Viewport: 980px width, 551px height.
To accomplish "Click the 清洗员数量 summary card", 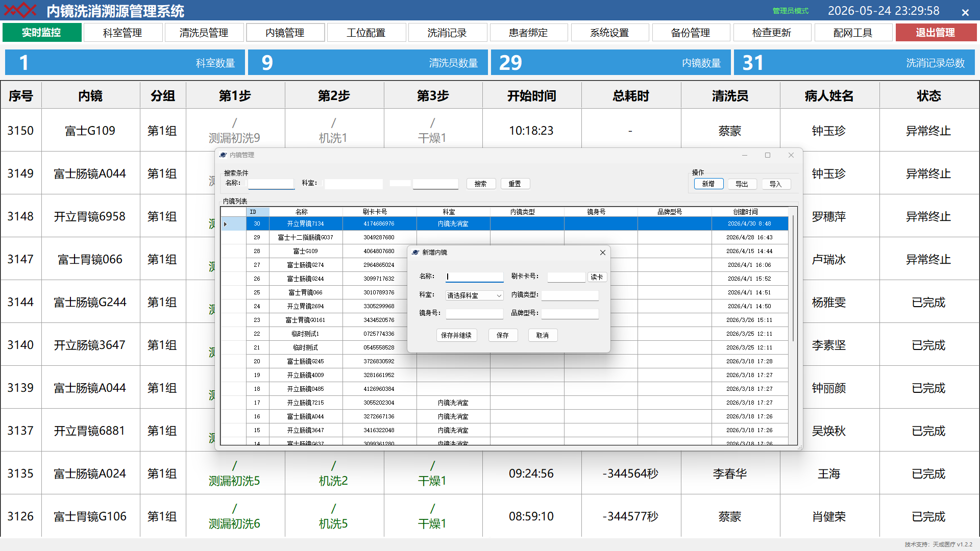I will (368, 63).
